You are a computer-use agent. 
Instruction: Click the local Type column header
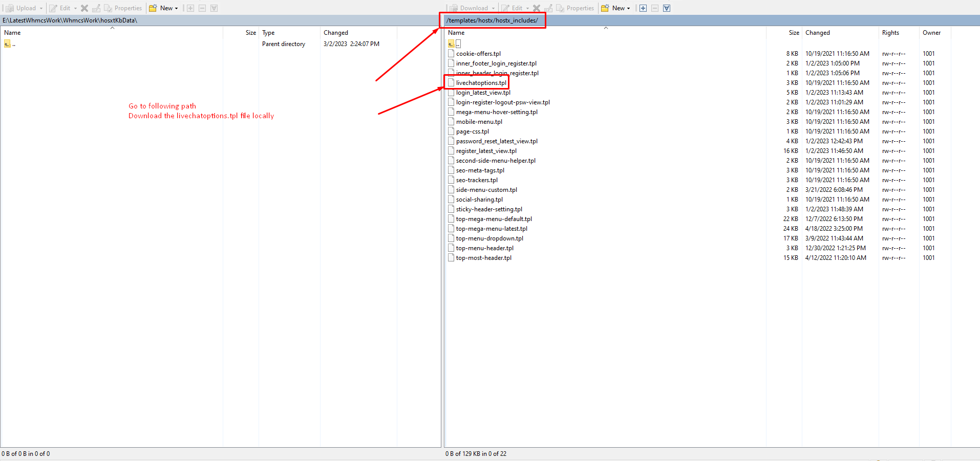click(x=268, y=33)
